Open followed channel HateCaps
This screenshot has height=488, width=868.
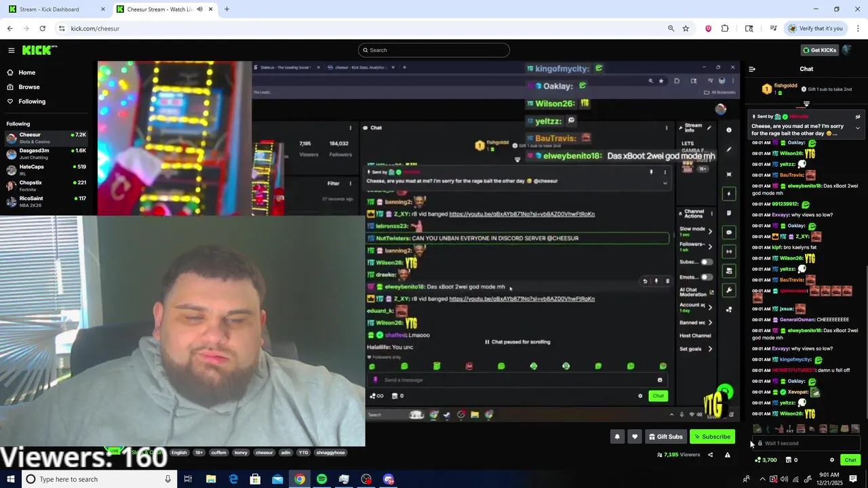click(x=46, y=169)
